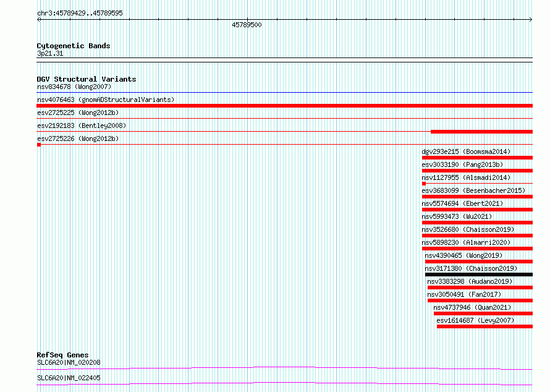Open esv2725225 (Wong2012b) variant
Viewport: 550px width, 392px height.
pyautogui.click(x=78, y=113)
